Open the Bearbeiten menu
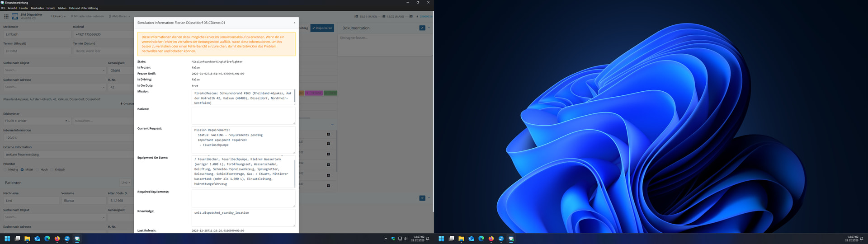 [x=37, y=8]
